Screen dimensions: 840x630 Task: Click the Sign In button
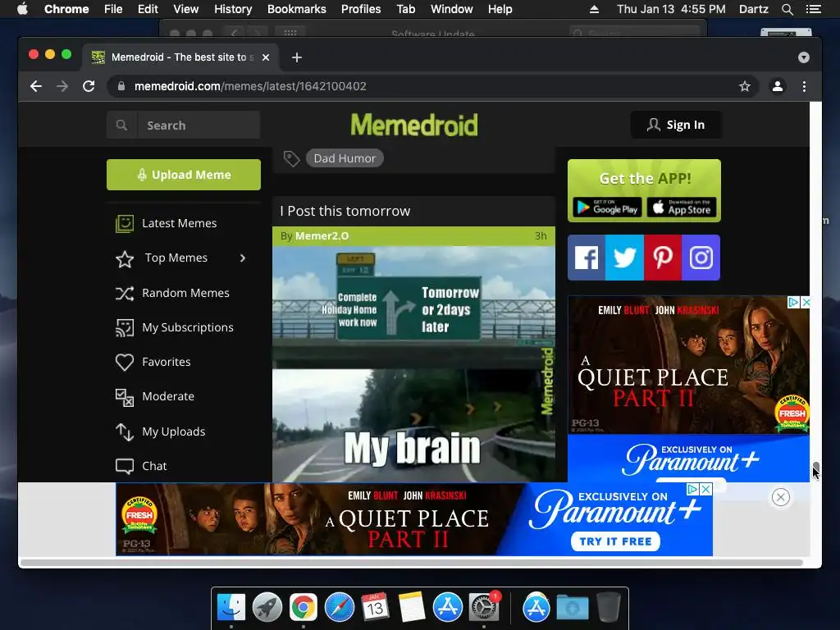click(x=676, y=125)
